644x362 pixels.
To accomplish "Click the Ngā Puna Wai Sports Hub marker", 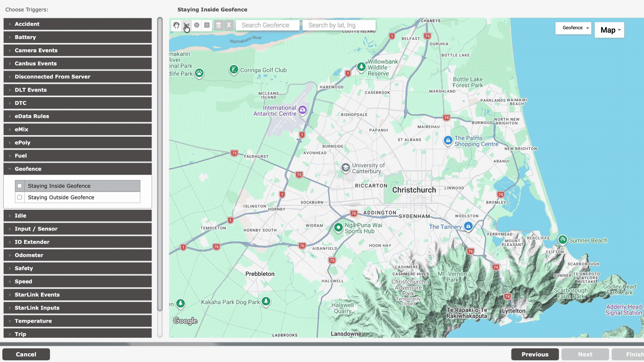I will 338,228.
